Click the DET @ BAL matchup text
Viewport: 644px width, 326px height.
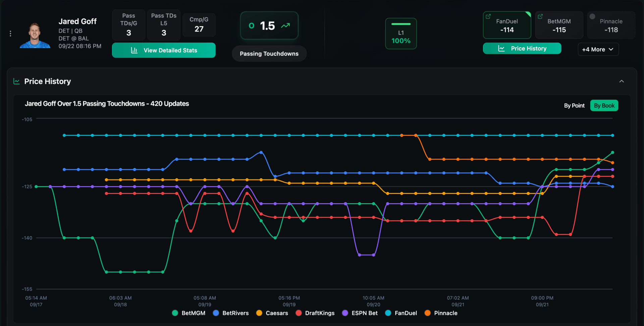[x=73, y=39]
